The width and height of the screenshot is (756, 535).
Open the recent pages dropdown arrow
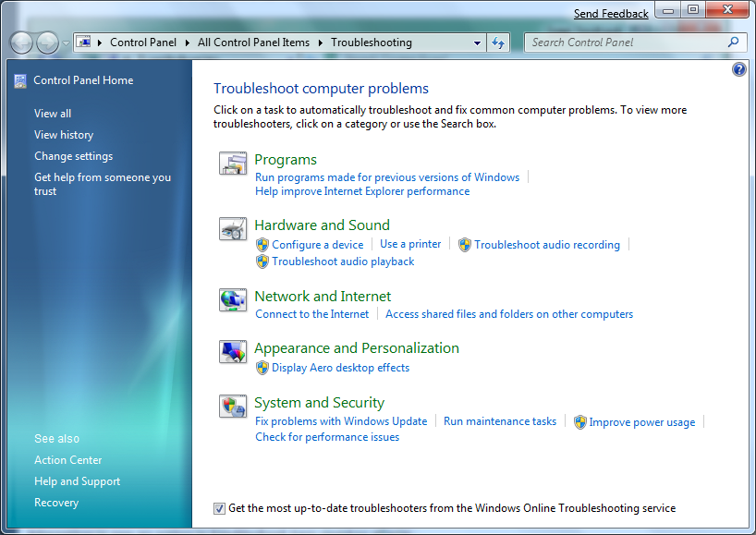click(66, 43)
